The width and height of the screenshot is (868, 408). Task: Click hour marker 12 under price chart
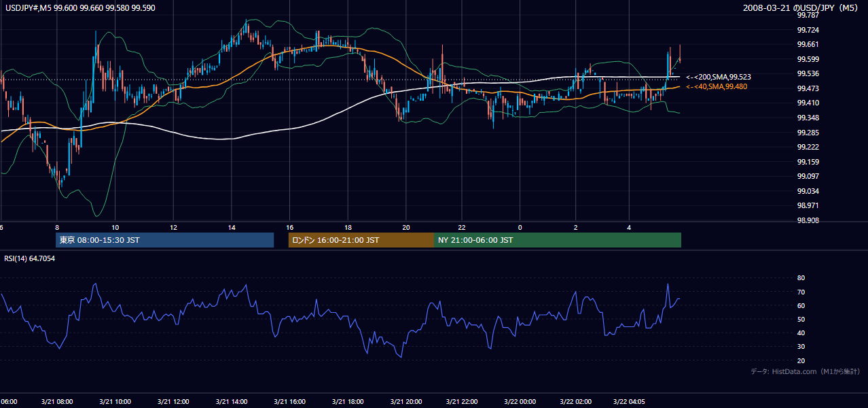[173, 227]
